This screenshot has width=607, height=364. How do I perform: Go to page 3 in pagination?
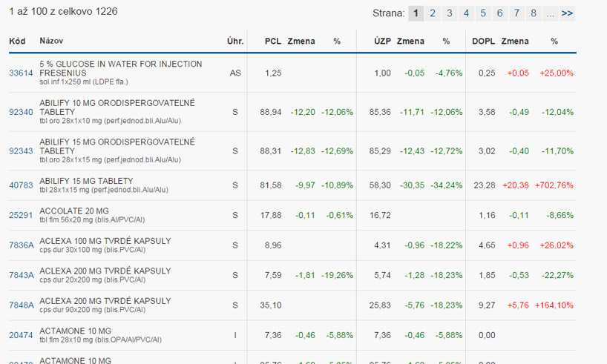450,13
